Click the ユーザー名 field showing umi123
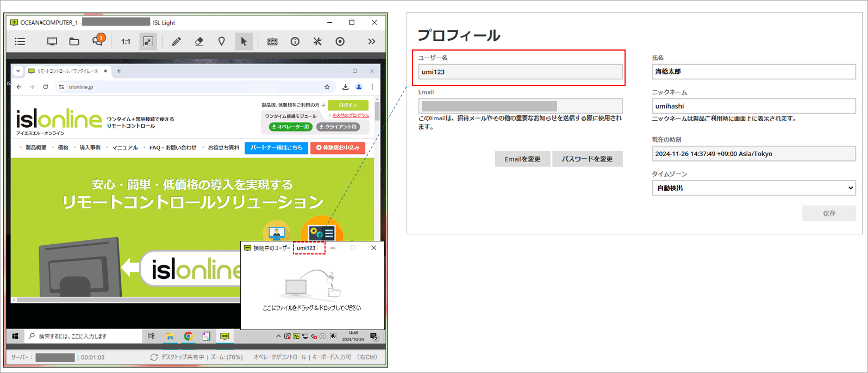 coord(520,72)
